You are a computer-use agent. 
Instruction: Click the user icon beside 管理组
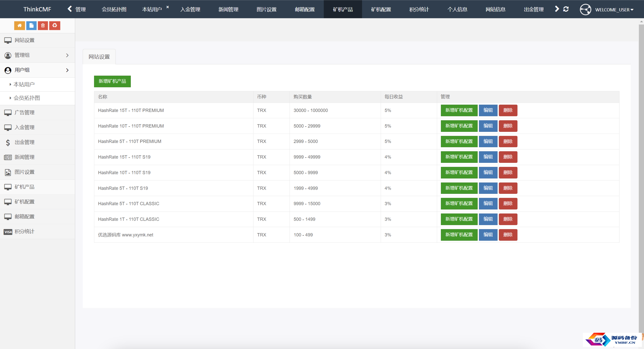pyautogui.click(x=8, y=55)
